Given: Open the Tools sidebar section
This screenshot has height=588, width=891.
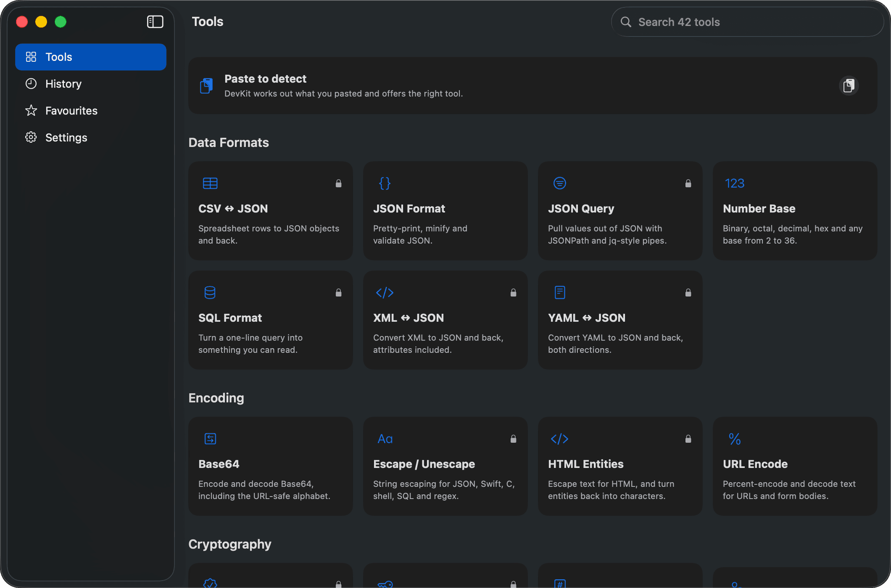Looking at the screenshot, I should pos(90,57).
